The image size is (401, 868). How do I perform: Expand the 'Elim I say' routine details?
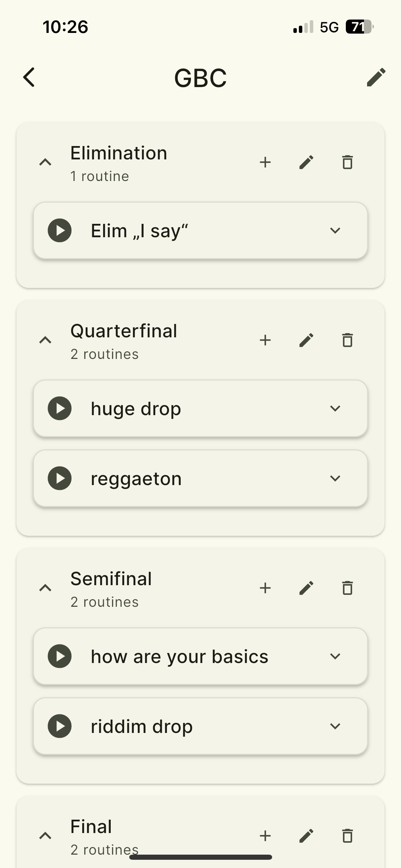(335, 230)
